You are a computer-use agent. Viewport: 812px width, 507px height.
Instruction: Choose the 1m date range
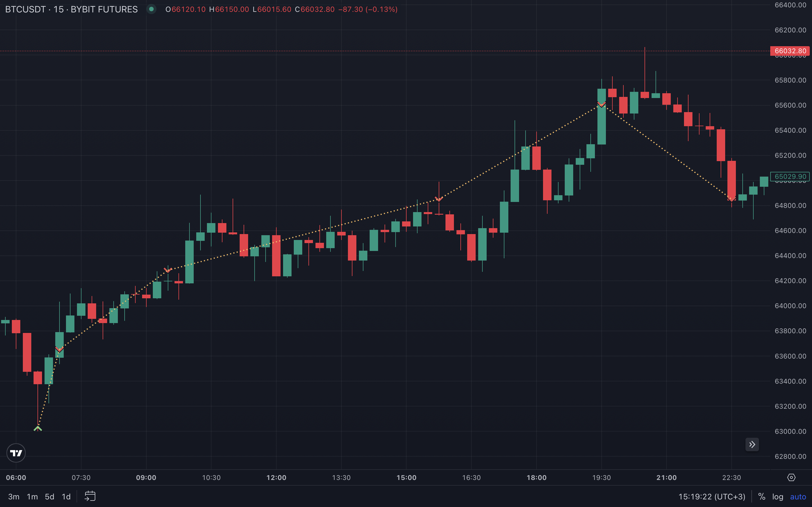(x=32, y=497)
